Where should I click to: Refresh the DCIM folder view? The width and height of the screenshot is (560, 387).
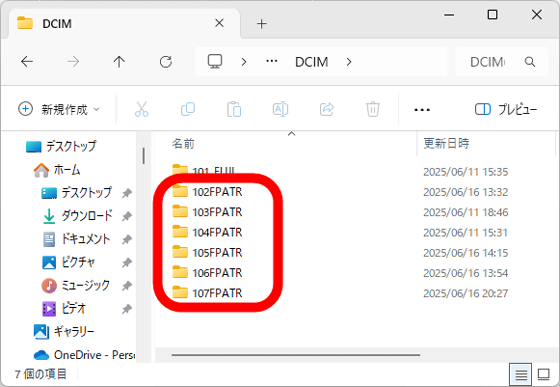point(166,62)
